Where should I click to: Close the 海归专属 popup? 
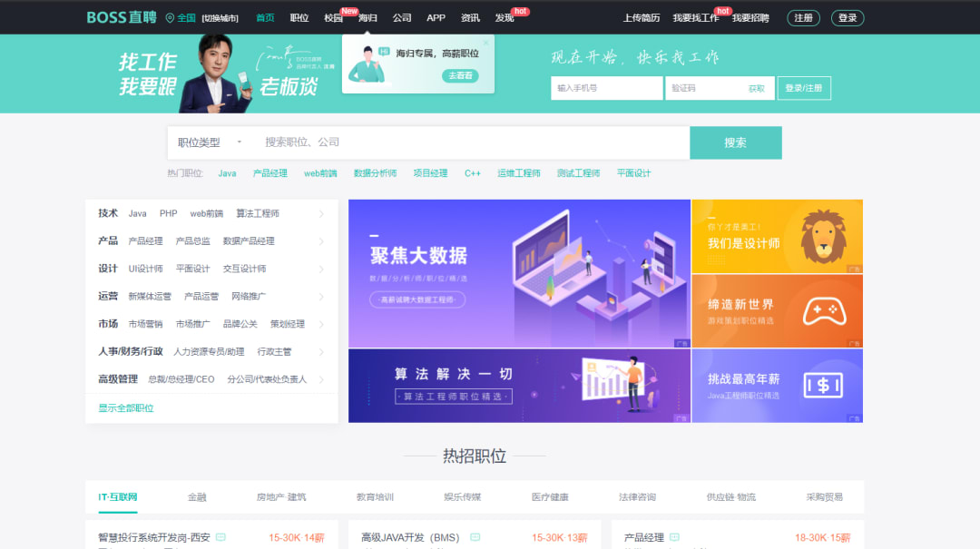pyautogui.click(x=485, y=44)
